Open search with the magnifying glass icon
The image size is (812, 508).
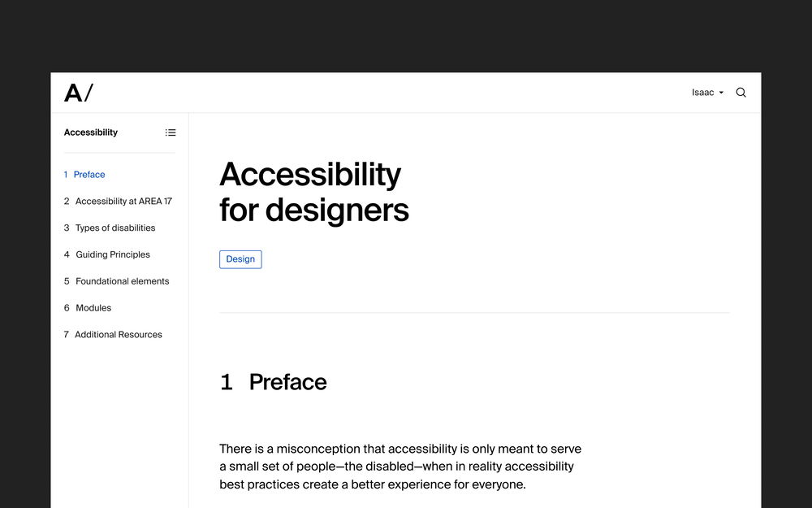point(741,93)
